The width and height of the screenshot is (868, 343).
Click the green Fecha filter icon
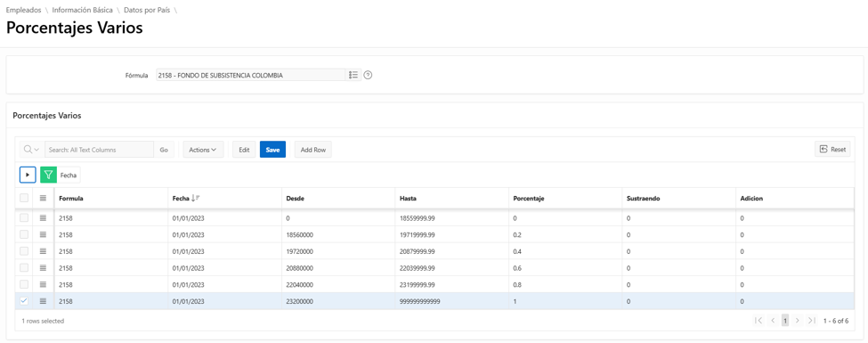point(48,175)
